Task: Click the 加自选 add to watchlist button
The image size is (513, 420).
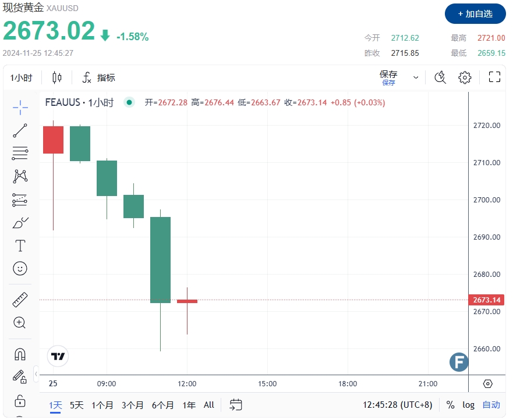Action: (475, 13)
